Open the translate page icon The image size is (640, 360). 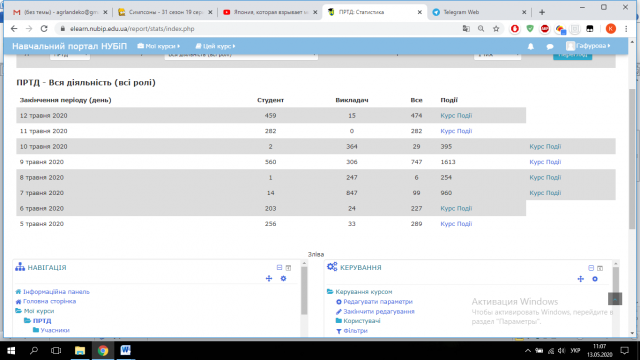coord(466,29)
